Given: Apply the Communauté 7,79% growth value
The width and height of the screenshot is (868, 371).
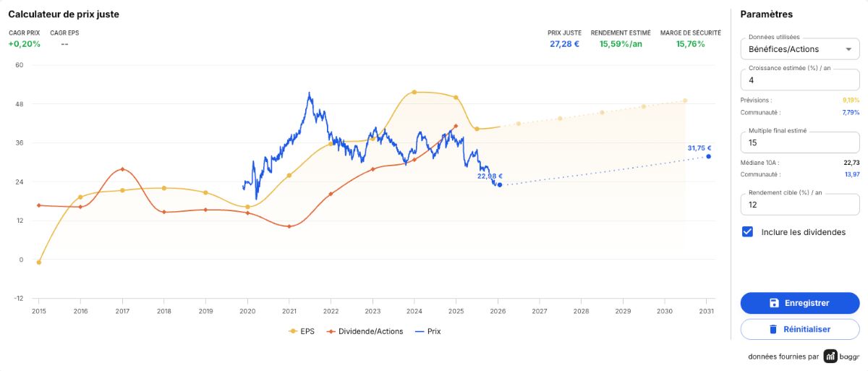Looking at the screenshot, I should tap(850, 112).
